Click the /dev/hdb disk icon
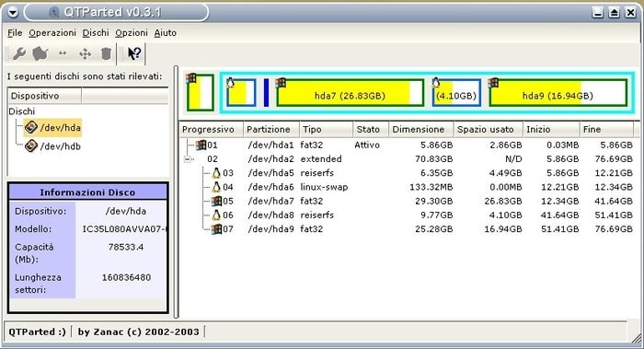The width and height of the screenshot is (644, 349). click(x=31, y=145)
